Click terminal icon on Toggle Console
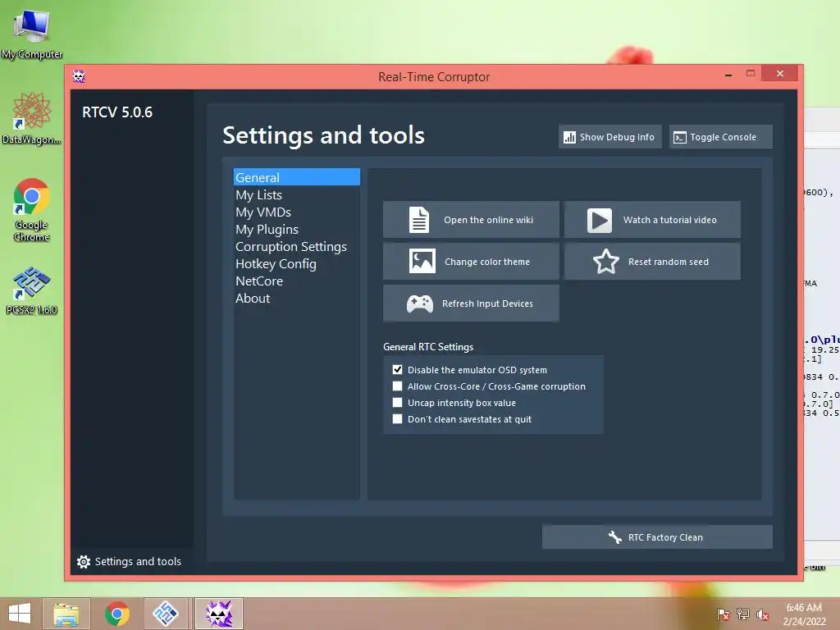 (x=680, y=137)
